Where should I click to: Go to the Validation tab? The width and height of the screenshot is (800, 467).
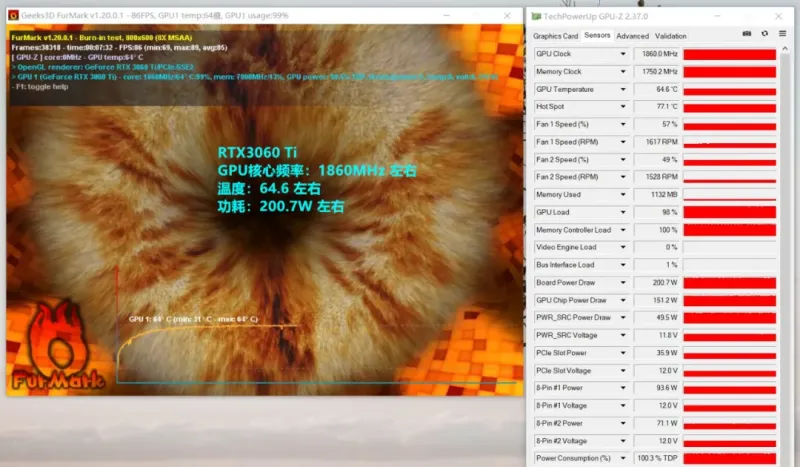point(670,36)
